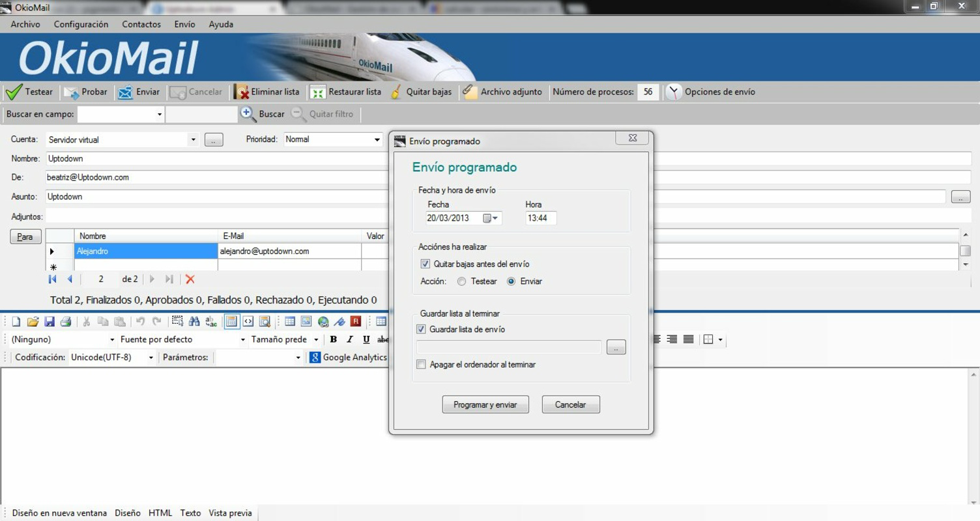The image size is (980, 521).
Task: Click the Quitar bajas broom button
Action: tap(421, 92)
